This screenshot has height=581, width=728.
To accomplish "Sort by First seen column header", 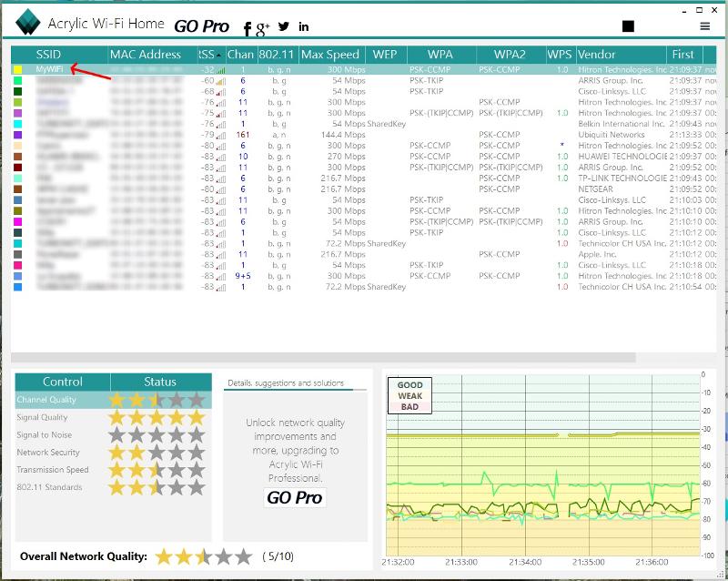I will point(685,55).
